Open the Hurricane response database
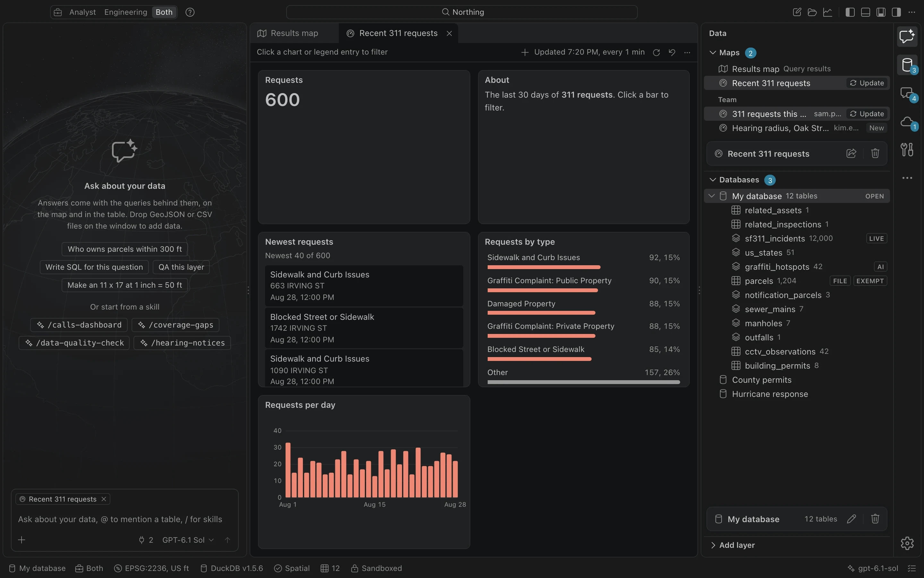This screenshot has width=924, height=578. coord(797,394)
